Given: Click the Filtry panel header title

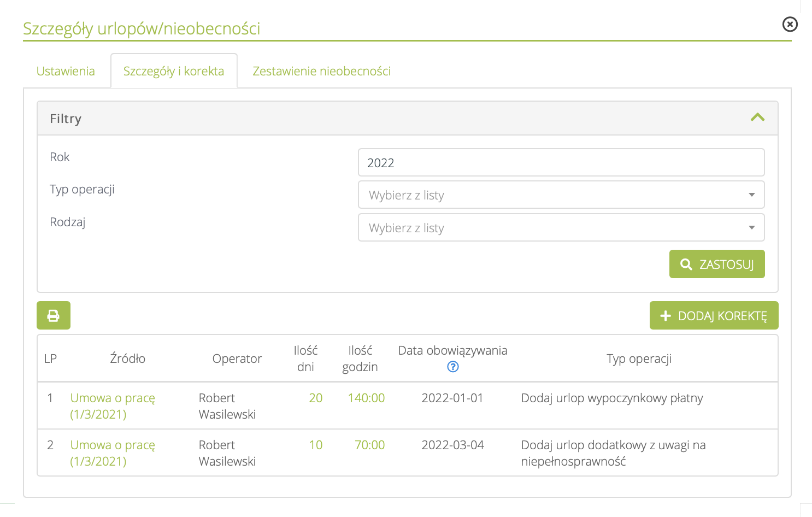Looking at the screenshot, I should click(66, 119).
